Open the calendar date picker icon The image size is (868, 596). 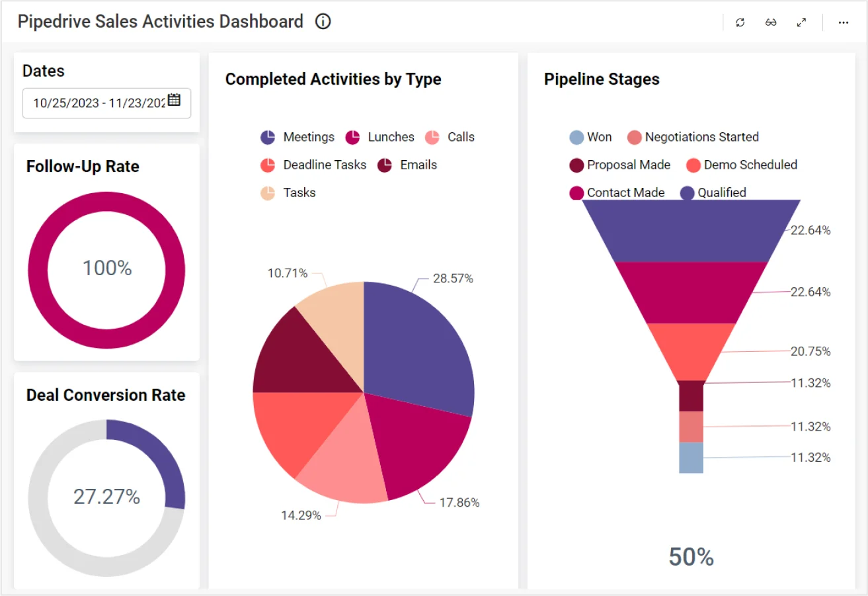click(174, 101)
